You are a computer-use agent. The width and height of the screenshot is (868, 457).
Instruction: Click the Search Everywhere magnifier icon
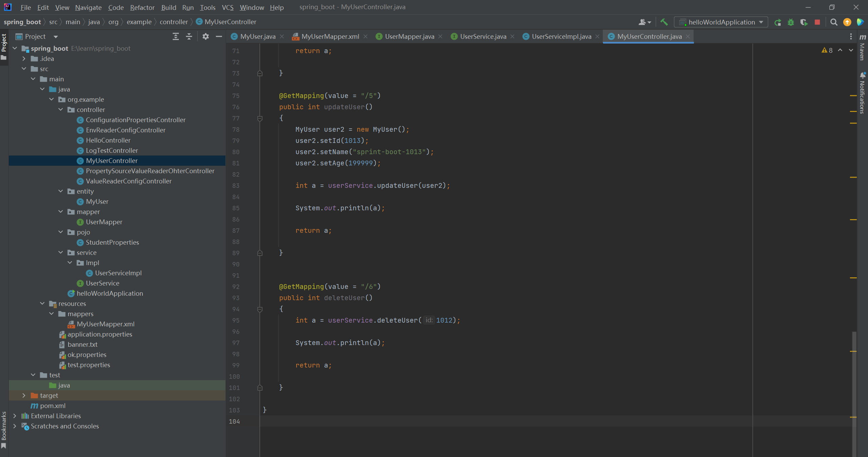point(834,22)
